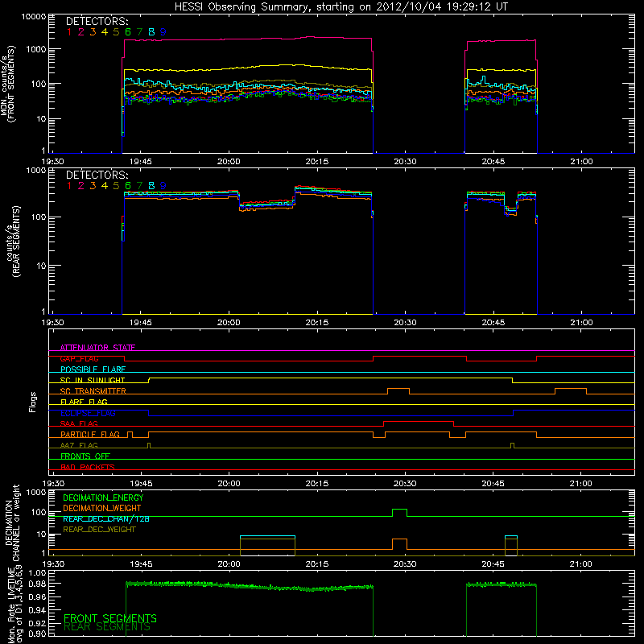Click DETECTORS: heading in front segments plot
644x644 pixels.
click(x=97, y=21)
